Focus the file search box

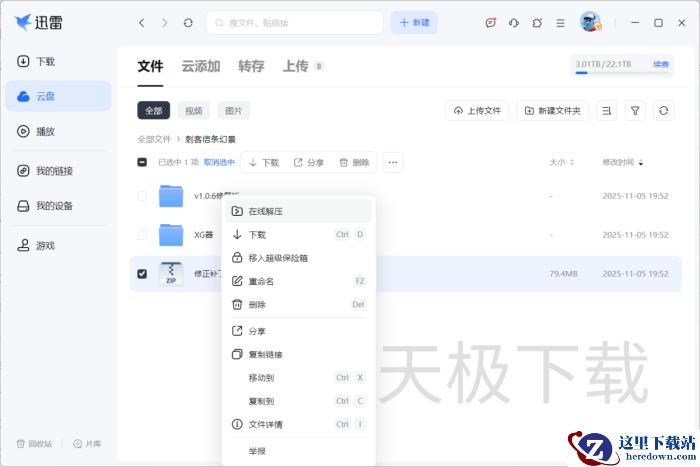[x=295, y=23]
